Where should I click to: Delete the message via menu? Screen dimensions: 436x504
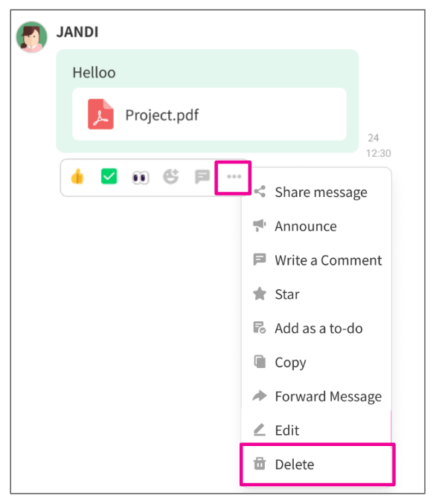tap(317, 465)
